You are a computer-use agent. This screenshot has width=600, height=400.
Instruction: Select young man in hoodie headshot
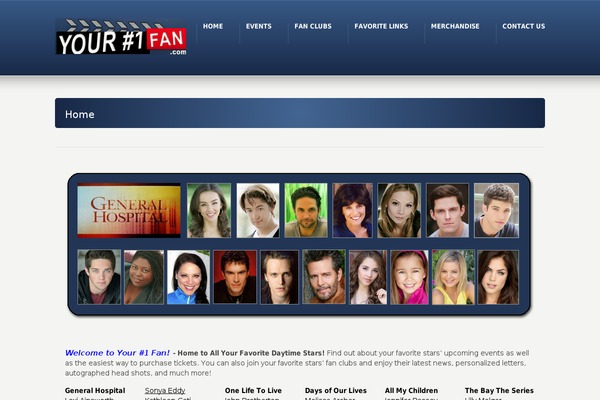coord(99,277)
